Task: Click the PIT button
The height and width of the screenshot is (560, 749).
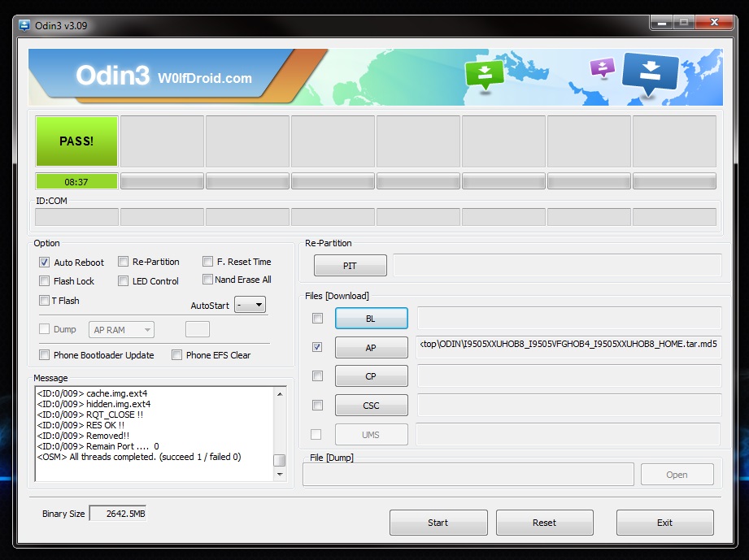Action: [351, 266]
